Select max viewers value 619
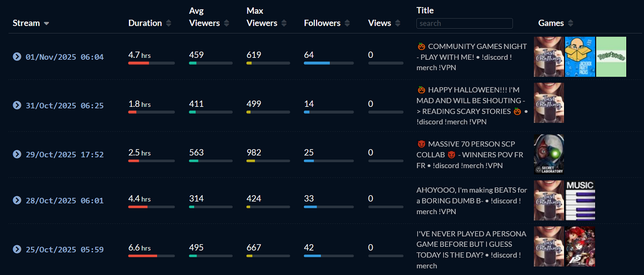The image size is (644, 275). pyautogui.click(x=254, y=55)
